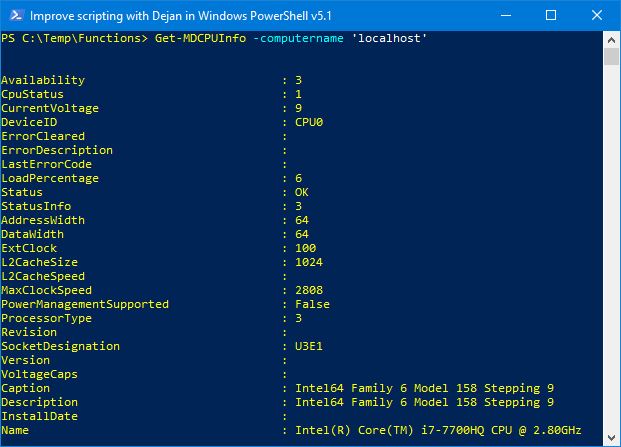This screenshot has width=621, height=447.
Task: Click the Status value OK
Action: tap(301, 192)
